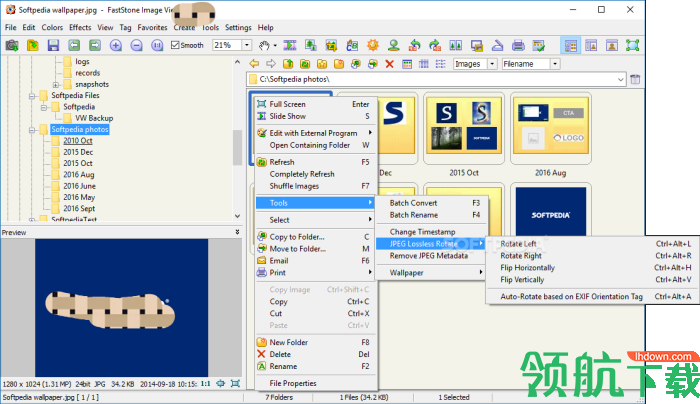Open the Images filter dropdown
Screen dimensions: 700x404
tap(492, 64)
